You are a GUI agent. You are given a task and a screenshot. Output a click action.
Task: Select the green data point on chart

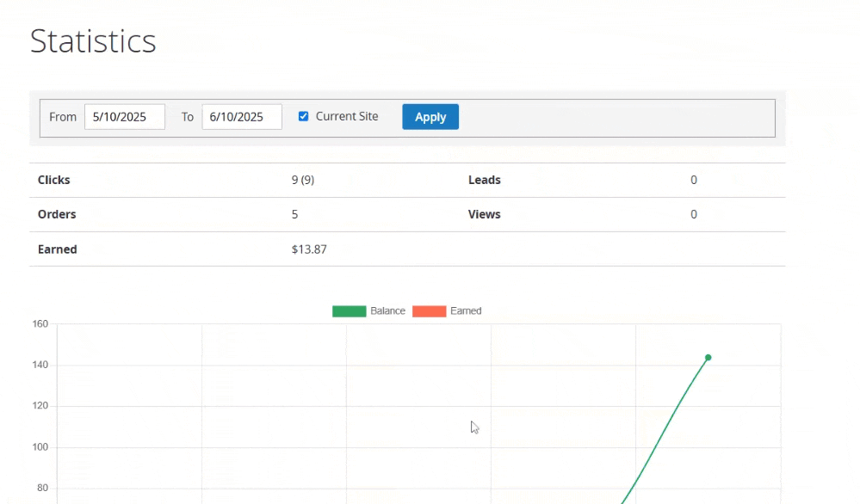[708, 358]
